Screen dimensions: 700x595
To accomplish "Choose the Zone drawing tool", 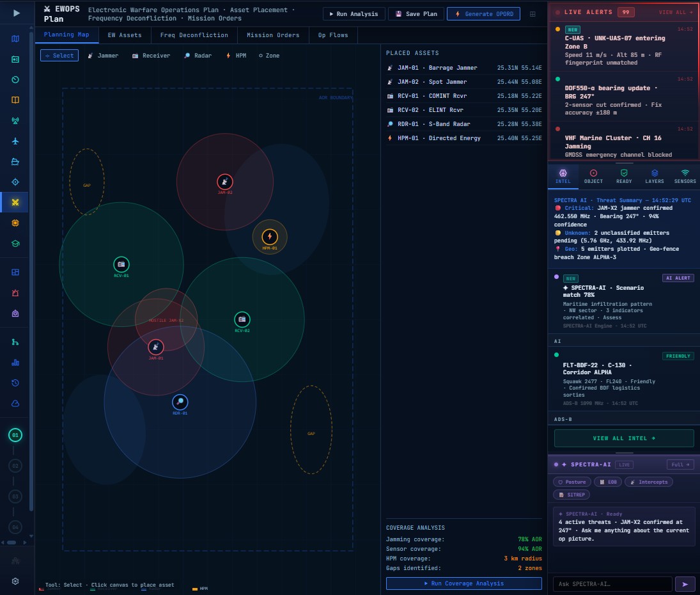I will click(269, 56).
